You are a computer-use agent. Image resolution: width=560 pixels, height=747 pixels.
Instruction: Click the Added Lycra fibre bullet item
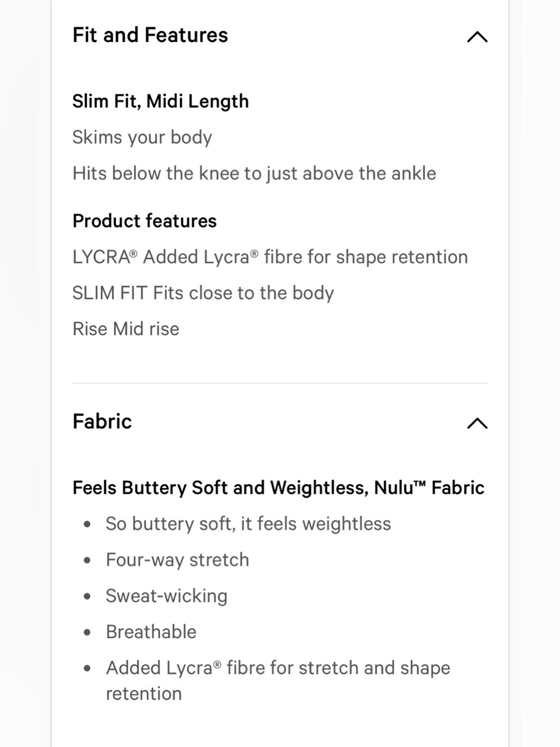278,680
